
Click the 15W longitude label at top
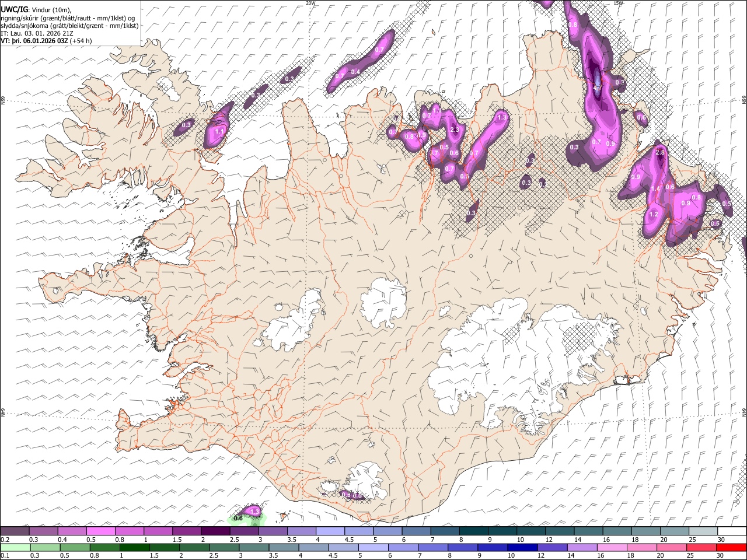[x=619, y=3]
